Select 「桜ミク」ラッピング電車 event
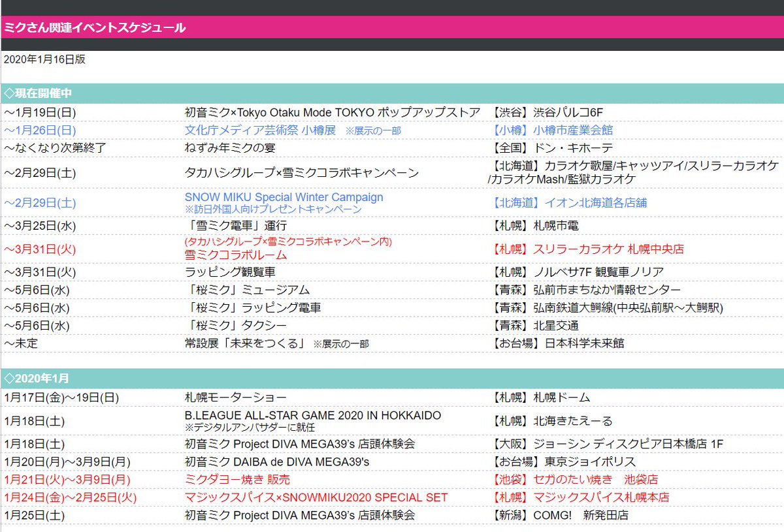The image size is (784, 532). tap(253, 307)
